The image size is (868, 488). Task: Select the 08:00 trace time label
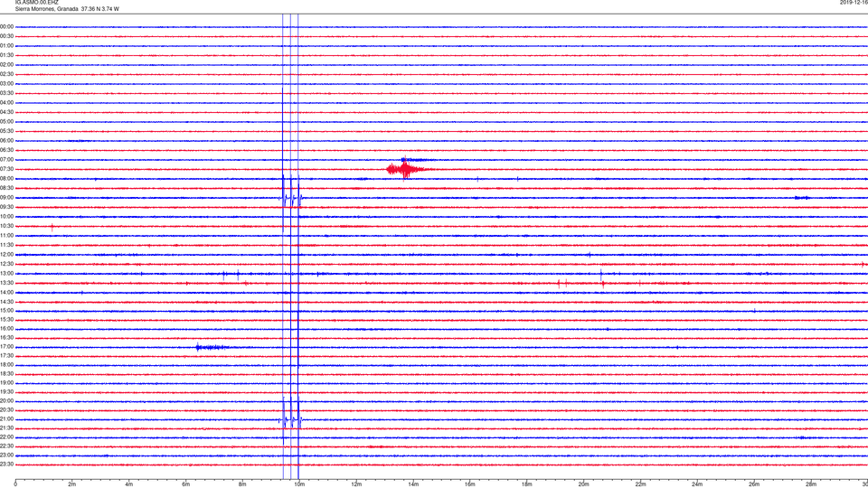[6, 179]
